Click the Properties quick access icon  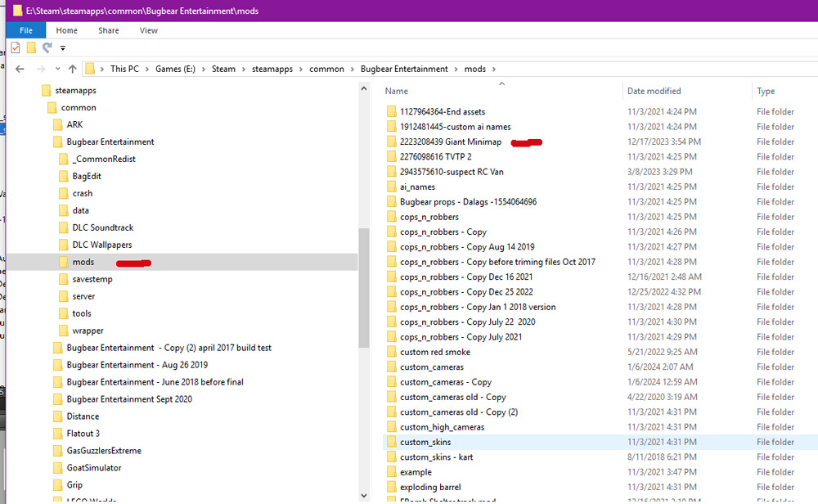[x=16, y=48]
